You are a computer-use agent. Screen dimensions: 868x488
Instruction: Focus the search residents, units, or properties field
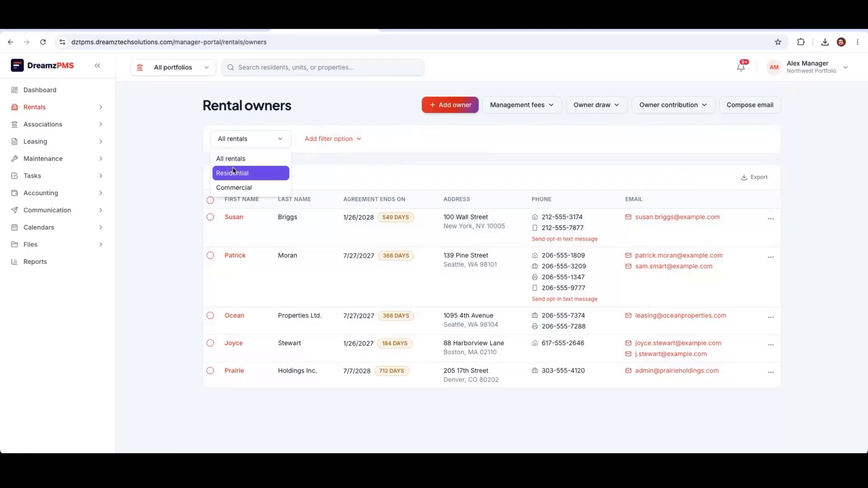[323, 67]
